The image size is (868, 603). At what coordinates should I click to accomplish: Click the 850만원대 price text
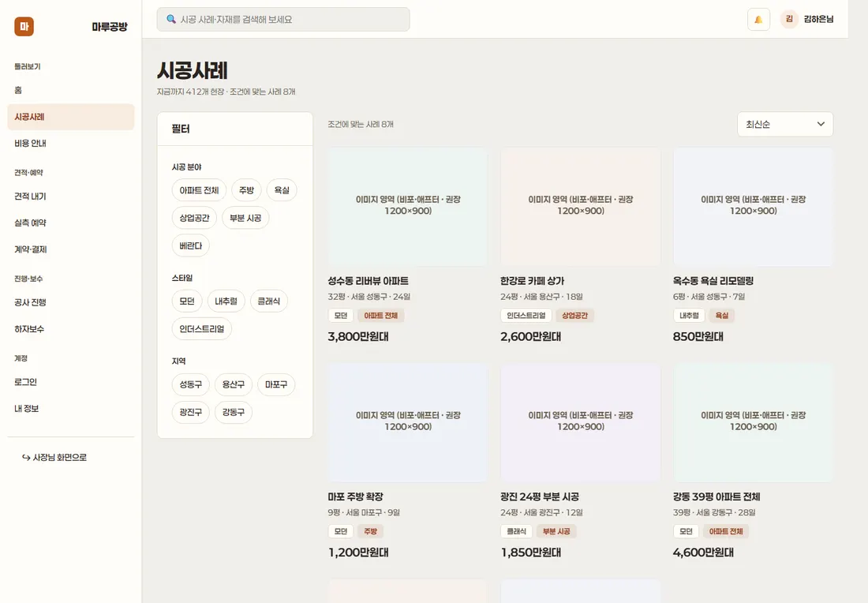[698, 337]
